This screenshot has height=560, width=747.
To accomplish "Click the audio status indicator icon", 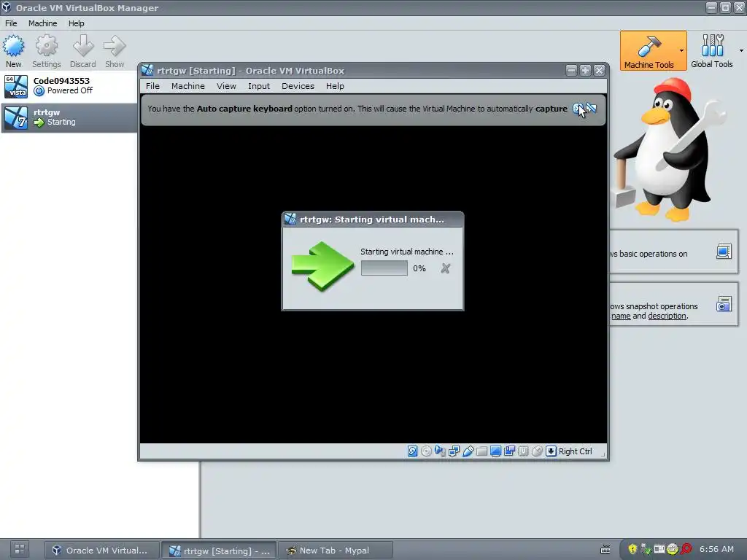I will pos(440,451).
